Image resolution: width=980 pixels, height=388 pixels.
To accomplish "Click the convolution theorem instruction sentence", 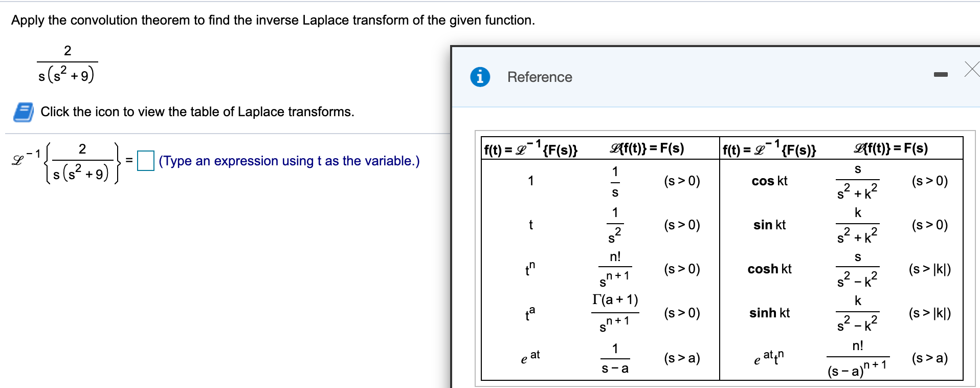I will (x=272, y=20).
